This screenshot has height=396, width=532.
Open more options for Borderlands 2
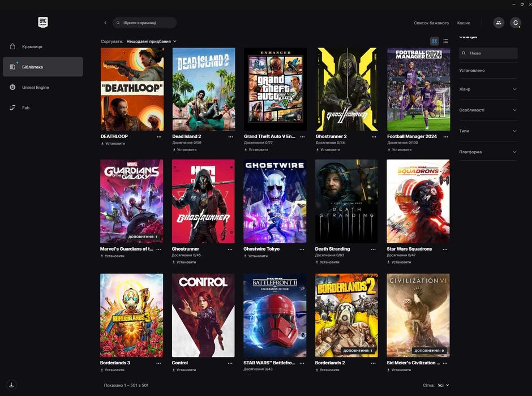[373, 363]
